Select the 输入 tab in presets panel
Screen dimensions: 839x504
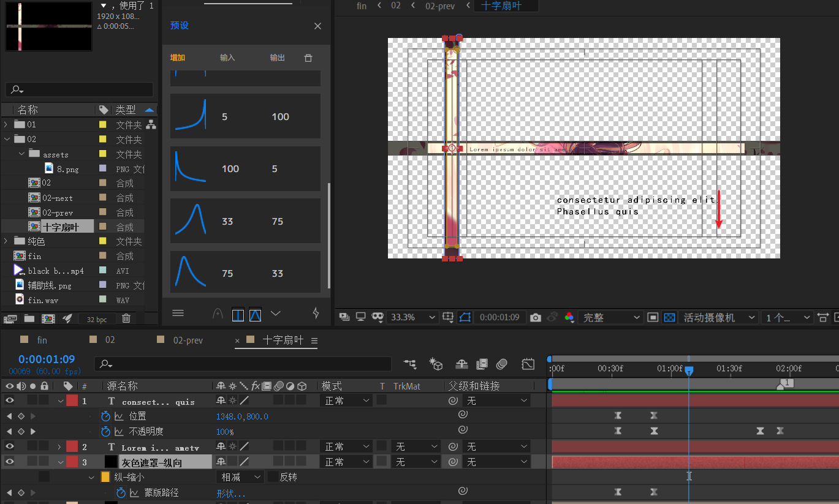point(227,58)
